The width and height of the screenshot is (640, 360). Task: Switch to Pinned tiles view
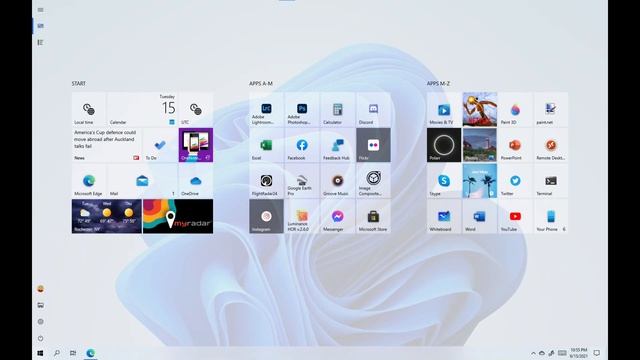(x=40, y=26)
